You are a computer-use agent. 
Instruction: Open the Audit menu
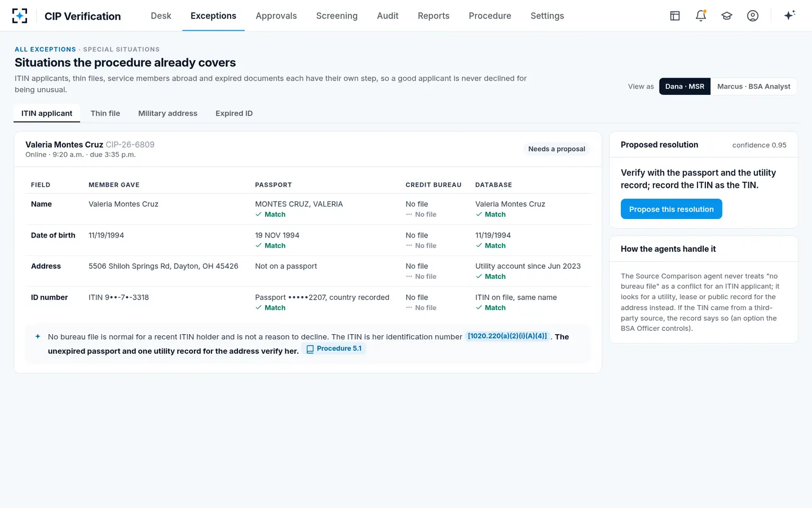coord(387,16)
